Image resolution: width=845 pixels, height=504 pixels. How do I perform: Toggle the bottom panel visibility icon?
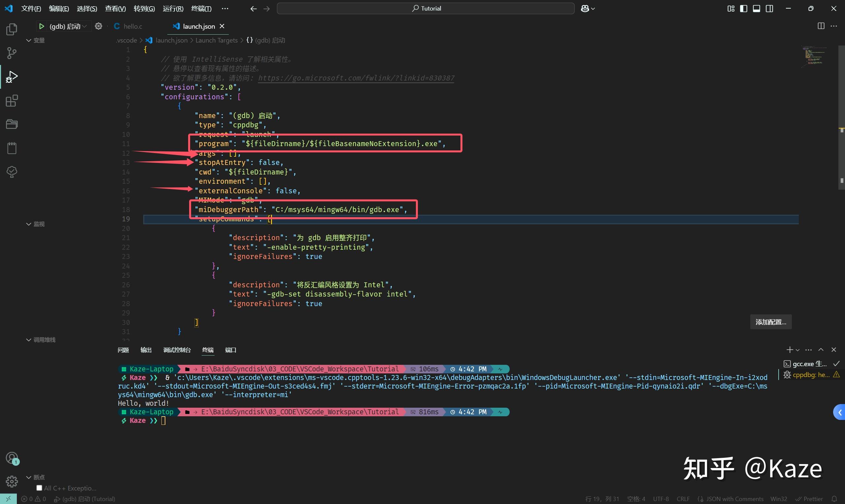point(756,8)
